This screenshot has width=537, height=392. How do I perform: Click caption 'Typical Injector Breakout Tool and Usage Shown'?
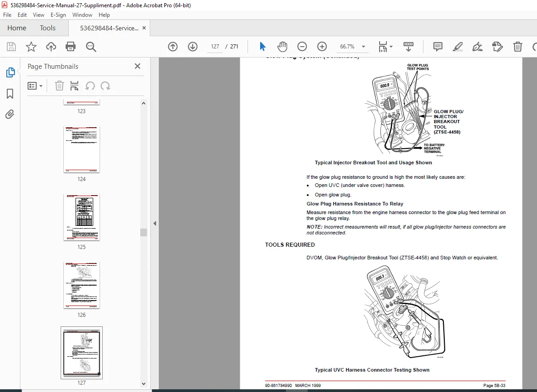point(373,163)
